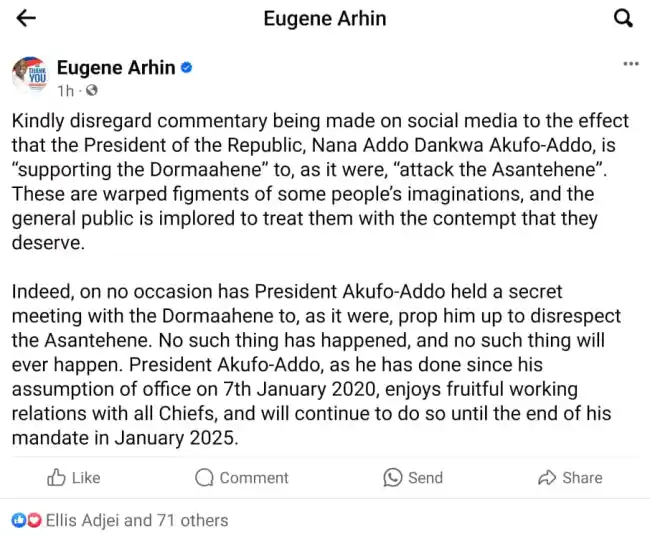The width and height of the screenshot is (650, 536).
Task: Tap the thumbs-up Like icon
Action: 57,477
